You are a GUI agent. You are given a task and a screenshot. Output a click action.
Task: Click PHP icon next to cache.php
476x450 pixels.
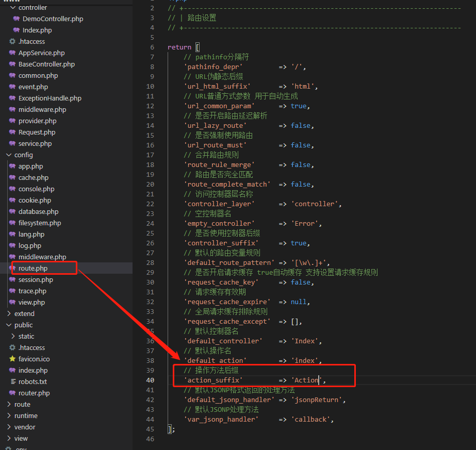12,177
